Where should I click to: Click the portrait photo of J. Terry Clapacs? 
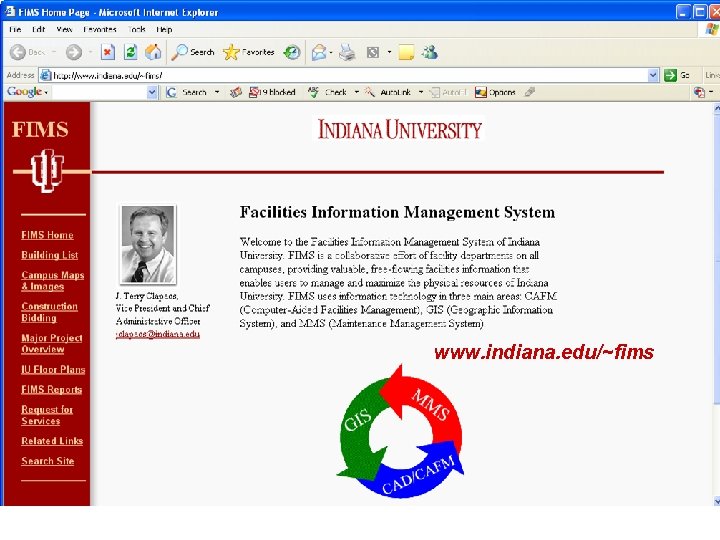pyautogui.click(x=148, y=244)
